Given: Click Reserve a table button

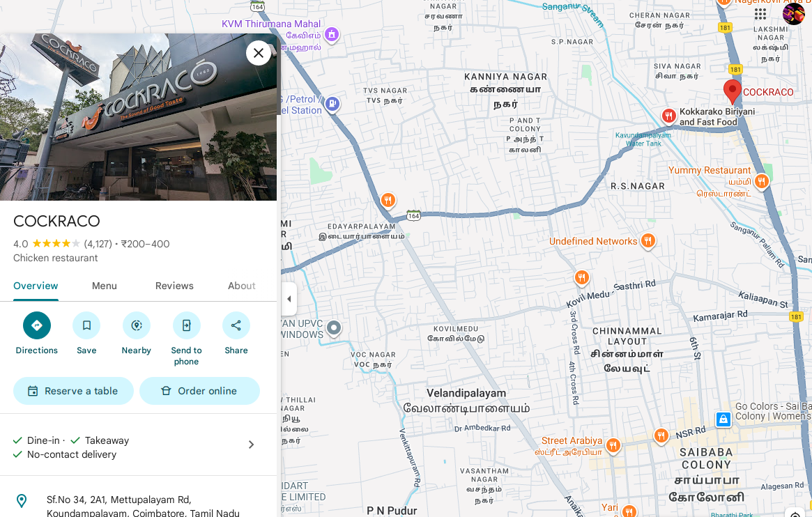Looking at the screenshot, I should click(x=73, y=391).
